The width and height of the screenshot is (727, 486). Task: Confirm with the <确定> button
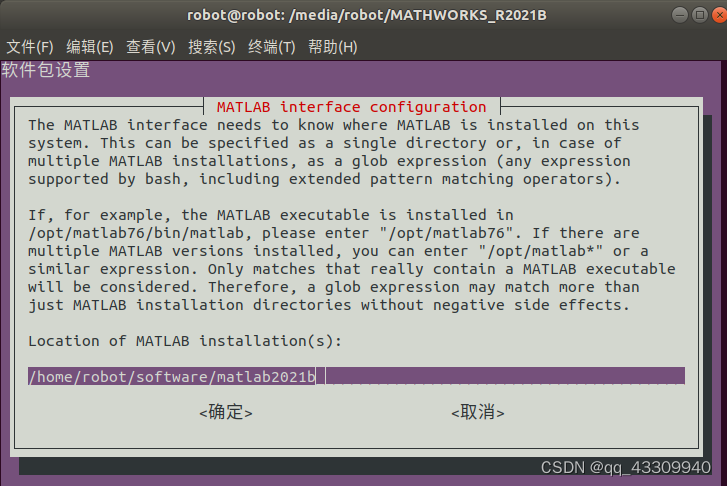226,412
